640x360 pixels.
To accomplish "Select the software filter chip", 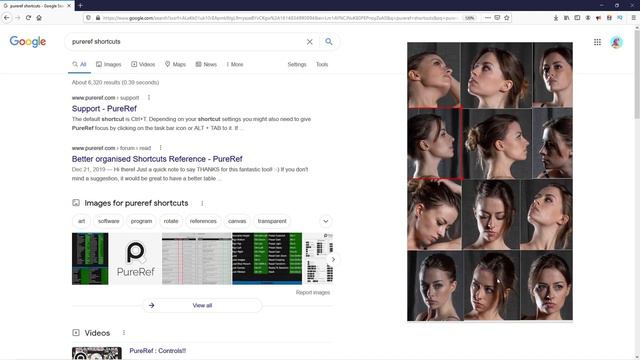I will coord(109,221).
